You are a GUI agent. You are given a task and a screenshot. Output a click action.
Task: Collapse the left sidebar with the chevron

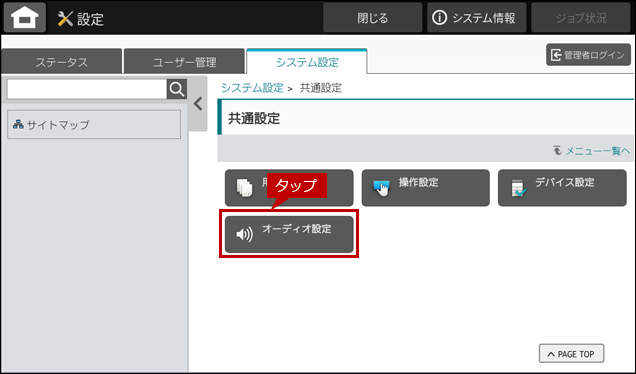pyautogui.click(x=198, y=104)
